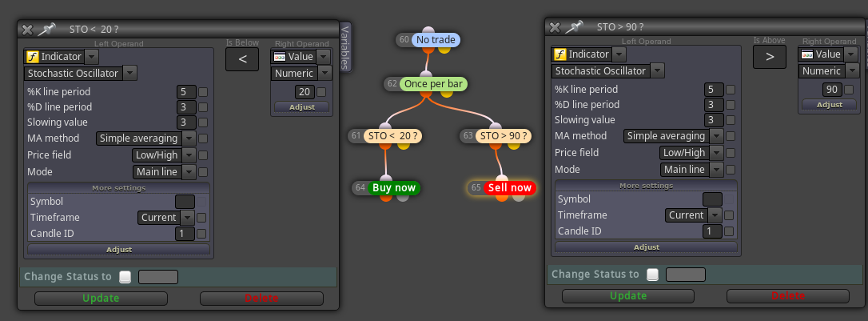Click input connector atop node 63 STO > 90
The image size is (868, 321).
click(496, 126)
